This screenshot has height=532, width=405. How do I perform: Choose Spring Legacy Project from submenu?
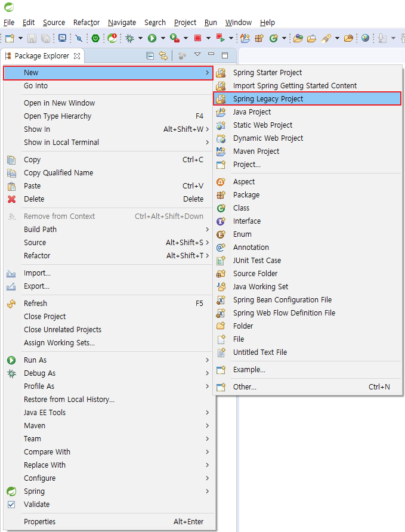(307, 99)
